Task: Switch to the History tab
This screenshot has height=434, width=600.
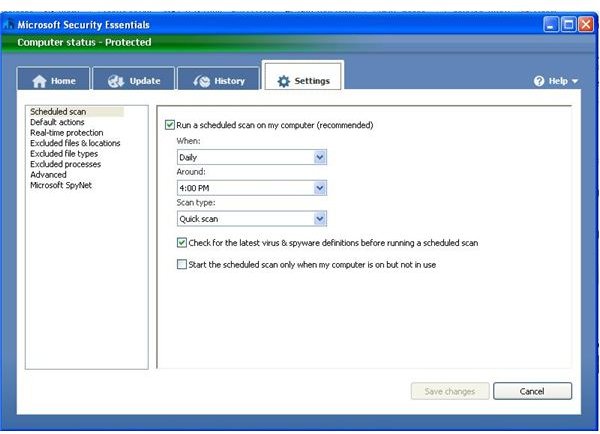Action: pyautogui.click(x=218, y=79)
